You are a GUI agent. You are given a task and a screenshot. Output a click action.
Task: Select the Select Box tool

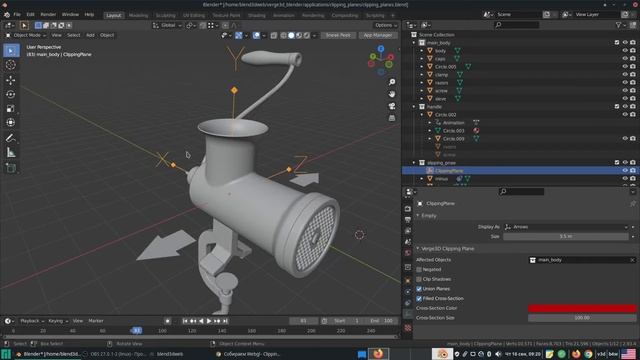click(x=11, y=51)
